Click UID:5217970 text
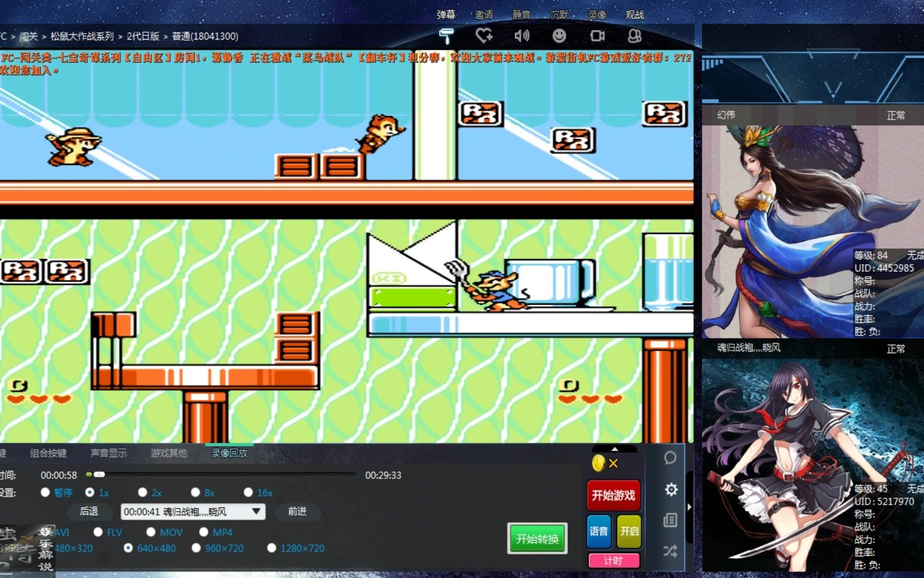 coord(884,501)
